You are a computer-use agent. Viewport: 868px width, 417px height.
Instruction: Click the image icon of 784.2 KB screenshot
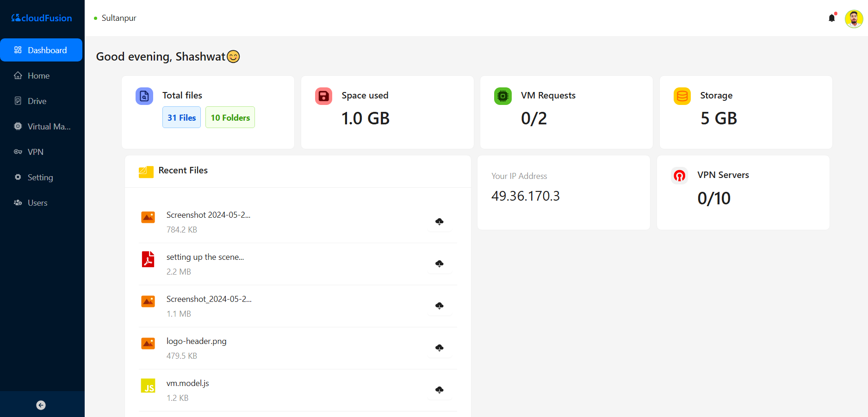[x=148, y=217]
